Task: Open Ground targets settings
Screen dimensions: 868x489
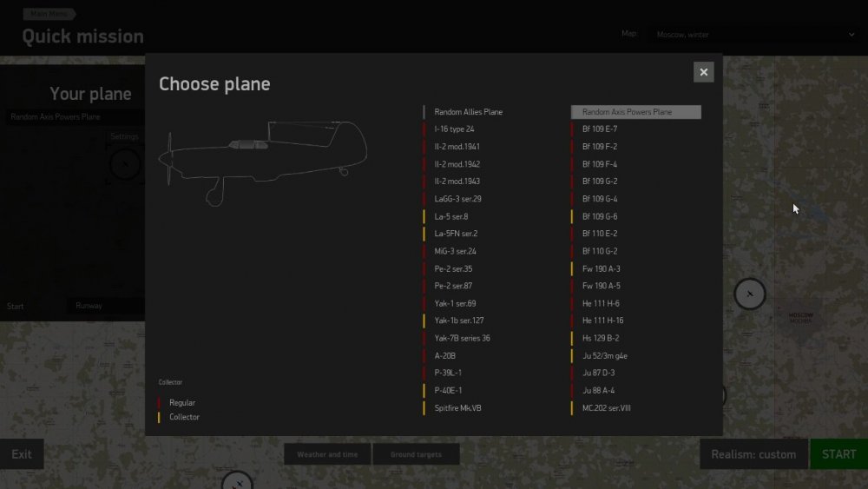Action: pyautogui.click(x=417, y=454)
